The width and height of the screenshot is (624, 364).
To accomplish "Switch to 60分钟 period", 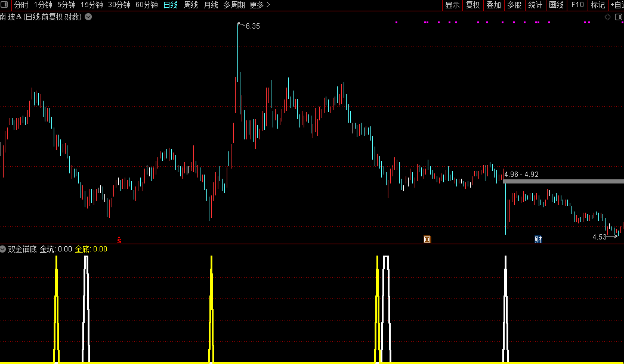I will 147,5.
